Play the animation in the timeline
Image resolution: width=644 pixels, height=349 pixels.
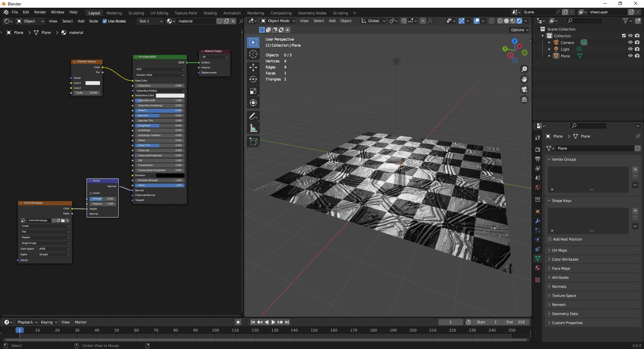point(273,322)
